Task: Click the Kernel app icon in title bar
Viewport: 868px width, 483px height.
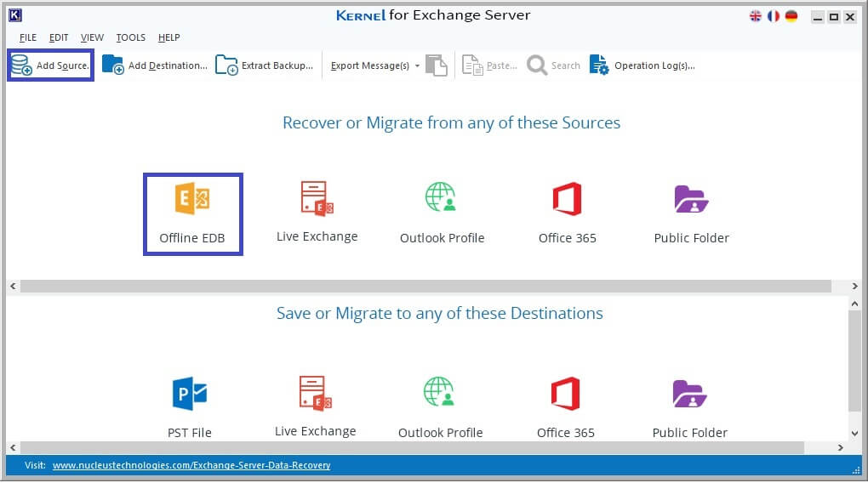Action: 15,15
